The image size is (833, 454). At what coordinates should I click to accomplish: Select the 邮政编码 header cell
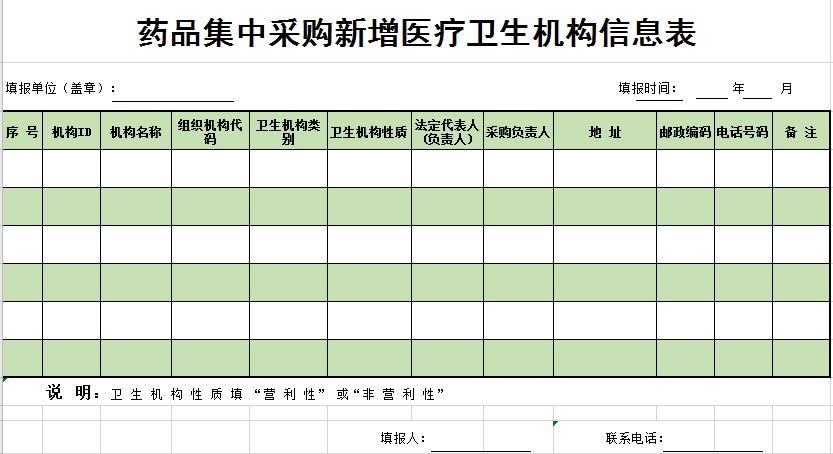685,131
